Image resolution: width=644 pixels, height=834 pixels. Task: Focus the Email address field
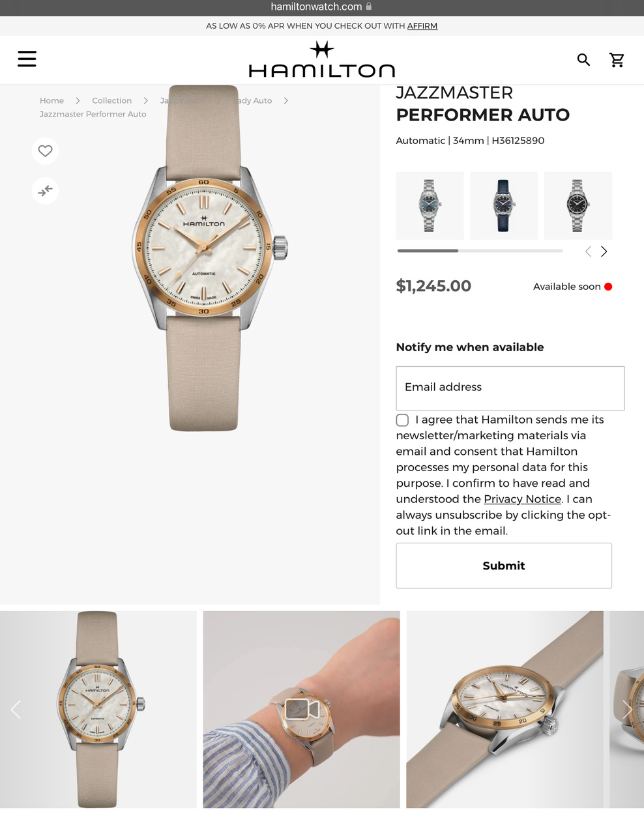510,388
